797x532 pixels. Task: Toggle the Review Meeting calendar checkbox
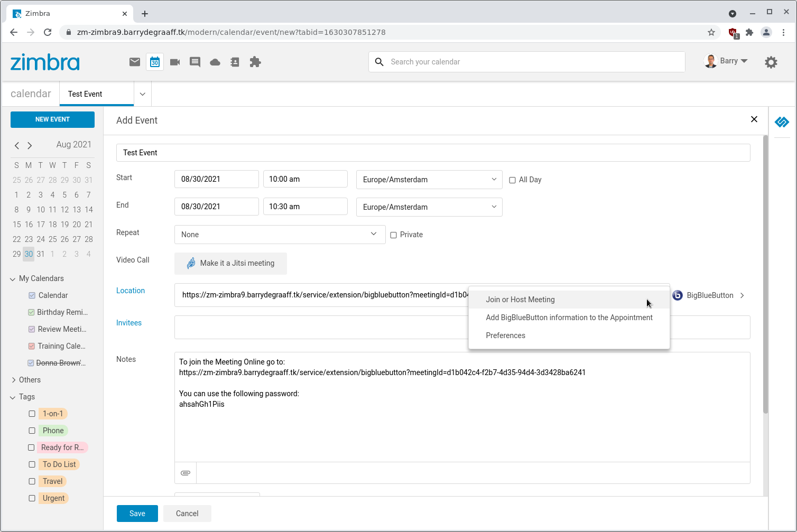click(x=32, y=329)
